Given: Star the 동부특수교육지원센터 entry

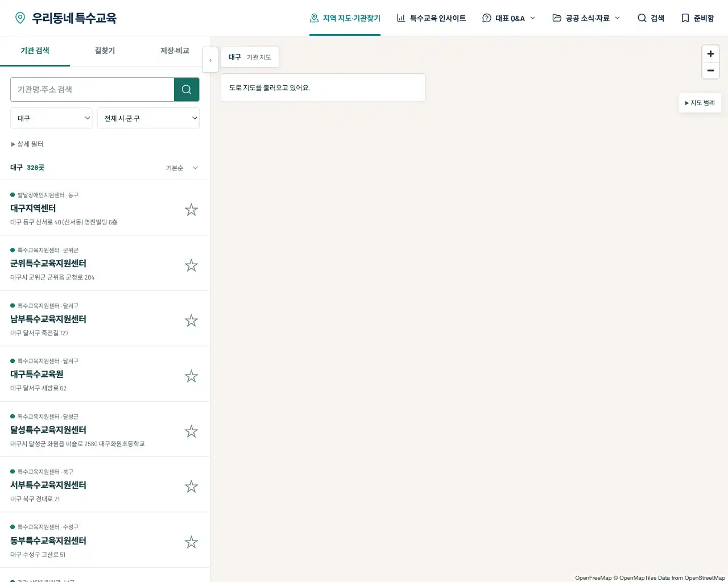Looking at the screenshot, I should [191, 542].
